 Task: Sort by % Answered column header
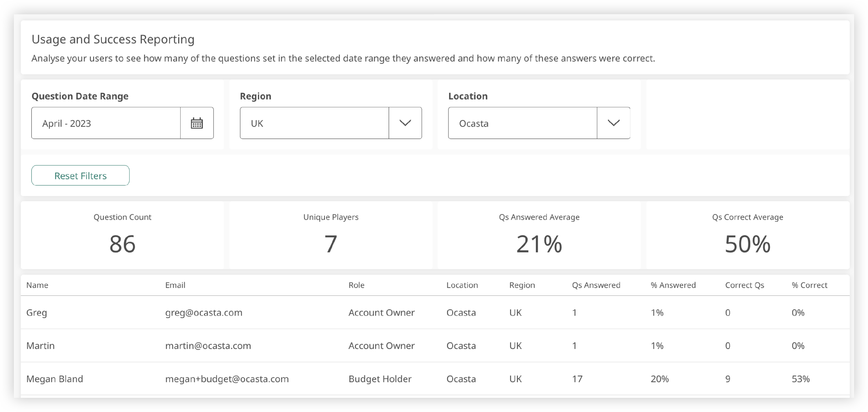click(673, 285)
